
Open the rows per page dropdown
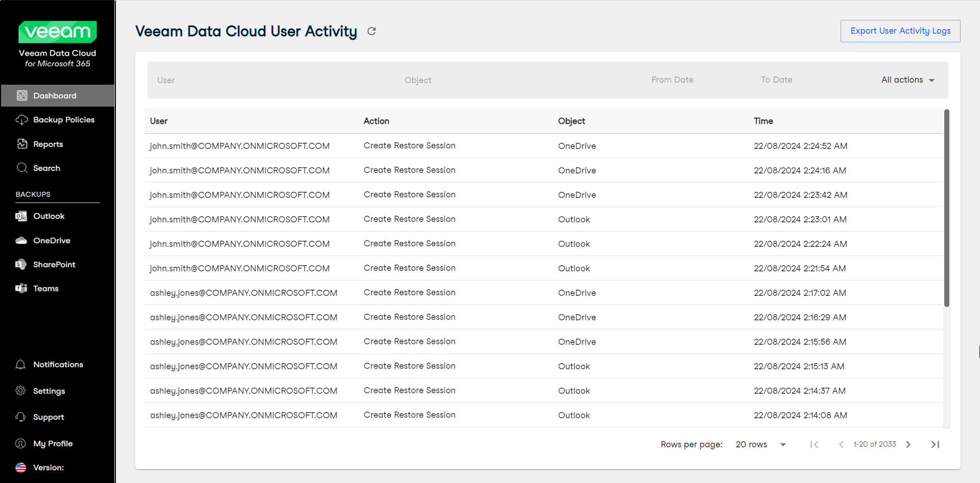[761, 444]
